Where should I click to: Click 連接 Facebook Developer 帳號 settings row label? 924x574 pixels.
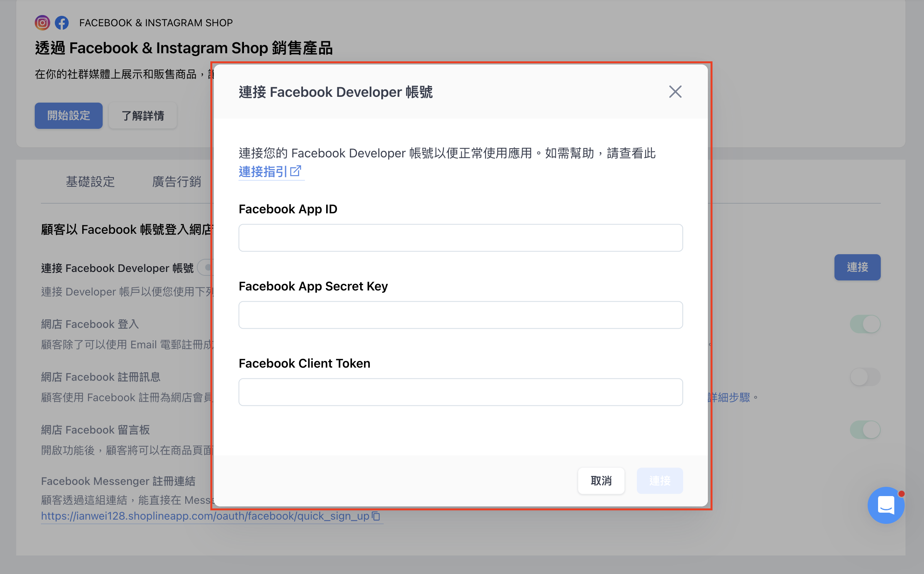click(117, 268)
